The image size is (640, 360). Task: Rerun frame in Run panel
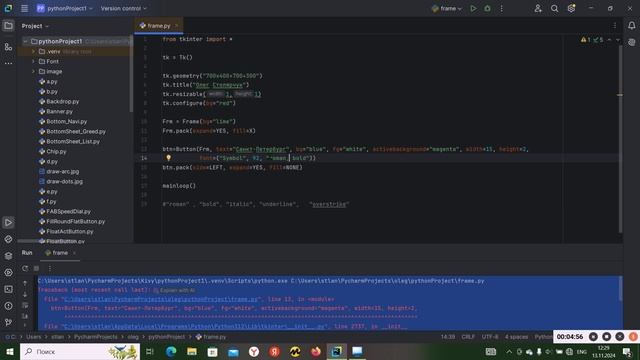coord(25,268)
